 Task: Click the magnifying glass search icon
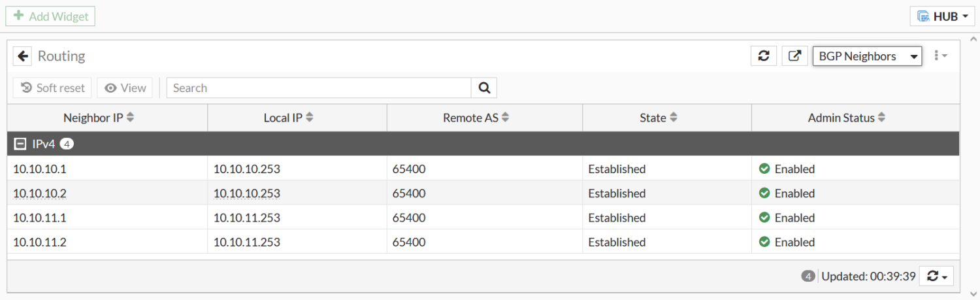tap(484, 88)
